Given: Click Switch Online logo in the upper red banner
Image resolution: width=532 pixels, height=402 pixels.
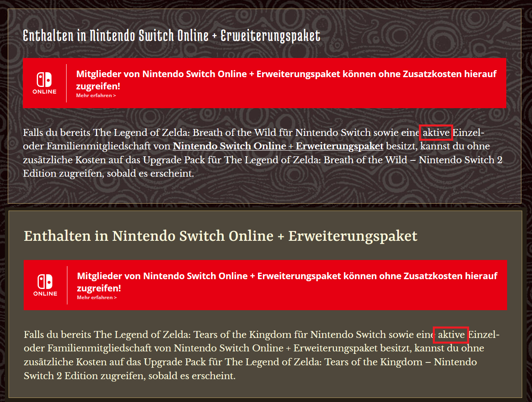Looking at the screenshot, I should pyautogui.click(x=45, y=83).
